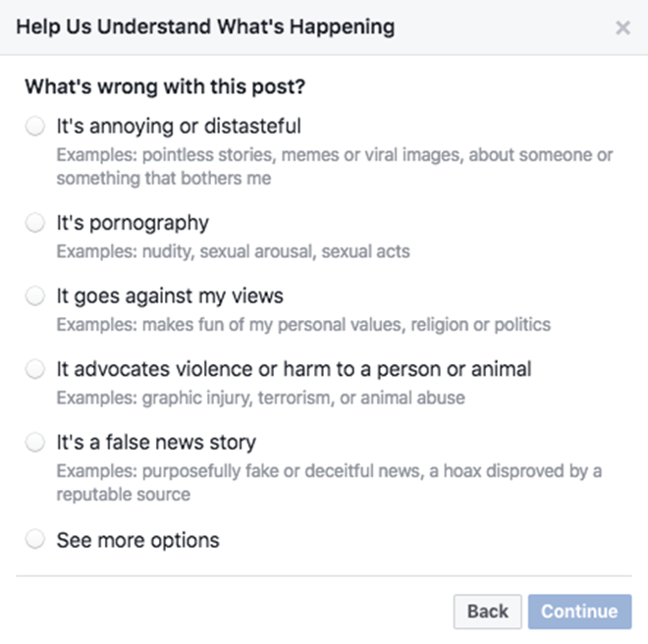Screen dimensions: 648x644
Task: Pick the "advocates violence or harm" radio button
Action: pos(35,370)
